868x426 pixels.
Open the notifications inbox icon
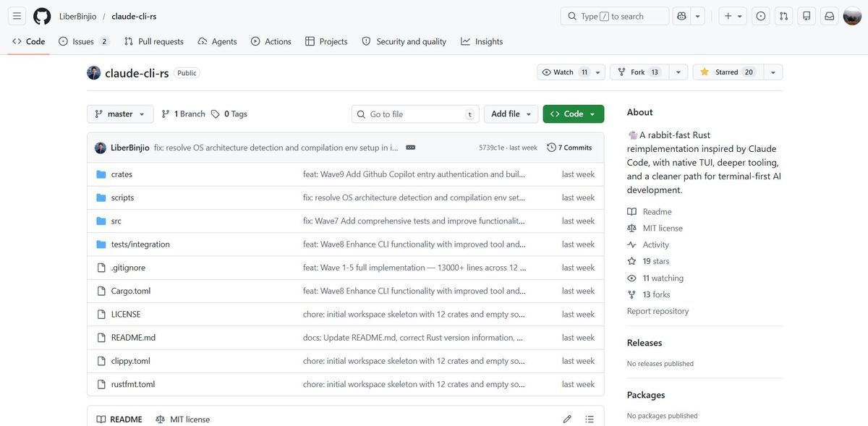pyautogui.click(x=830, y=16)
